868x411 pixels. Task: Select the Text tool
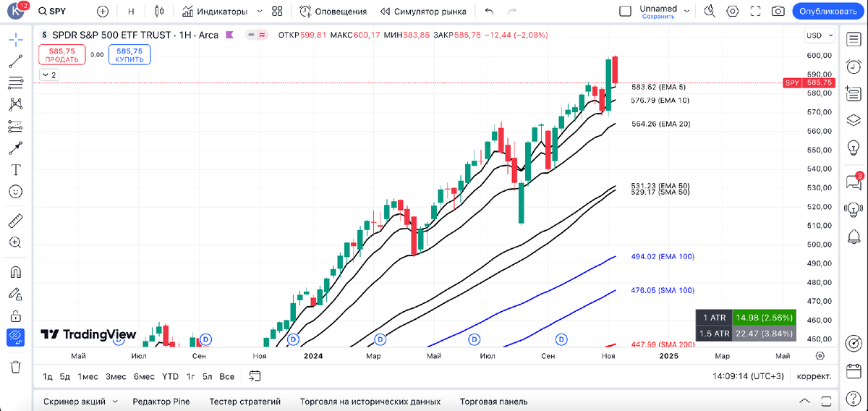pyautogui.click(x=15, y=170)
